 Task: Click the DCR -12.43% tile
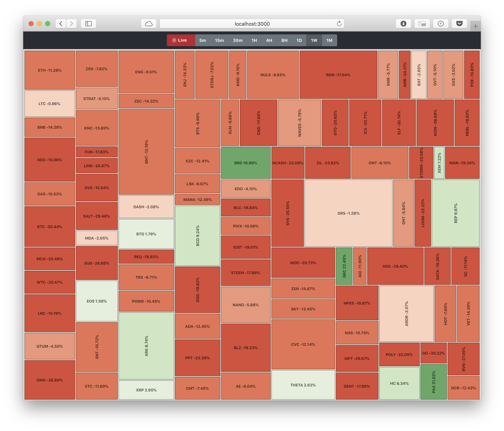coord(464,388)
